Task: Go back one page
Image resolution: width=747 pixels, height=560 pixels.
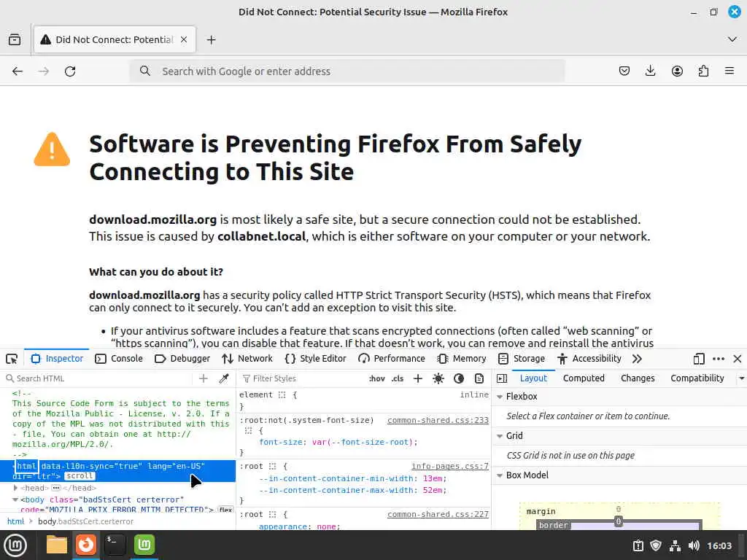Action: (x=18, y=71)
